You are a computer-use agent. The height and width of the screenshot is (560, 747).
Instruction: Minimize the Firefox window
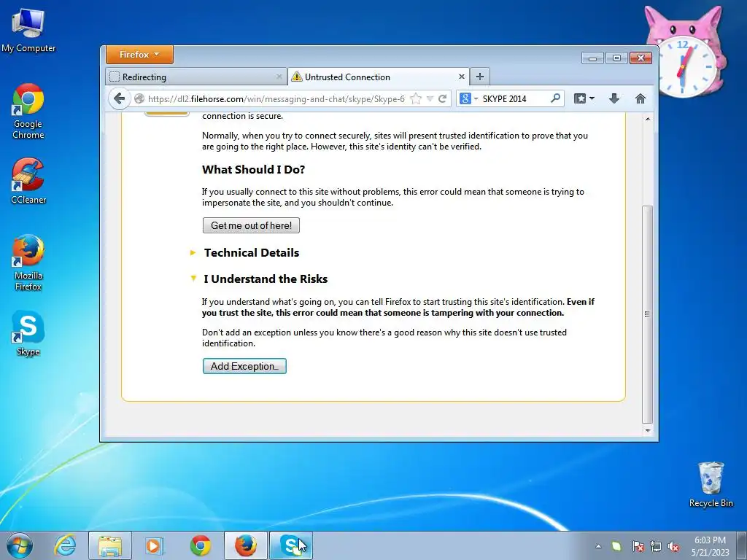(592, 58)
